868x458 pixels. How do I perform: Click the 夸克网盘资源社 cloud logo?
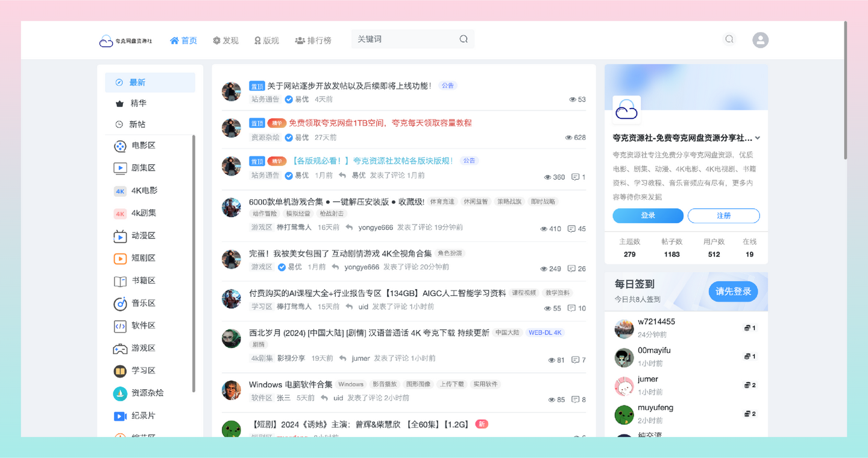[x=125, y=40]
